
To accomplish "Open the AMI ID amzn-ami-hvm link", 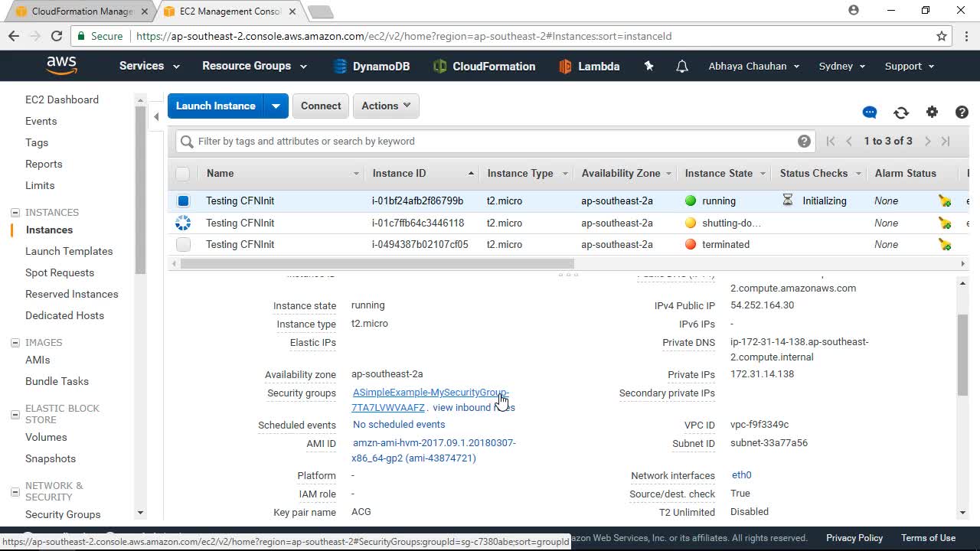I will coord(433,451).
